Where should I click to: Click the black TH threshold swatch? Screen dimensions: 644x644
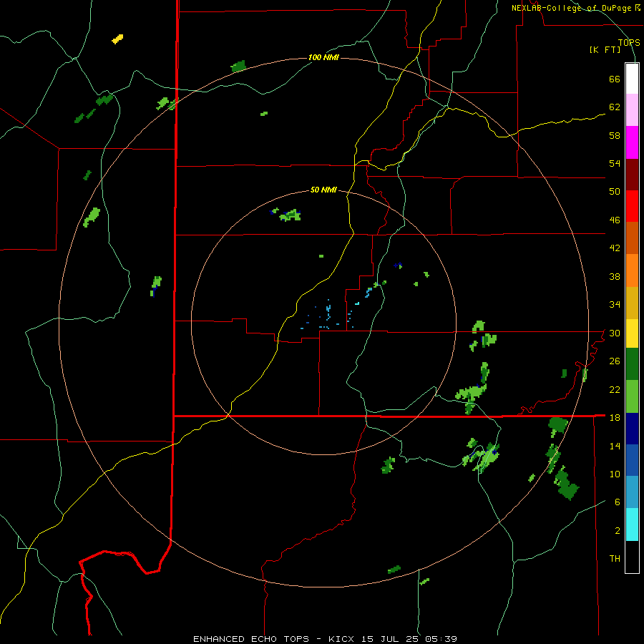632,557
